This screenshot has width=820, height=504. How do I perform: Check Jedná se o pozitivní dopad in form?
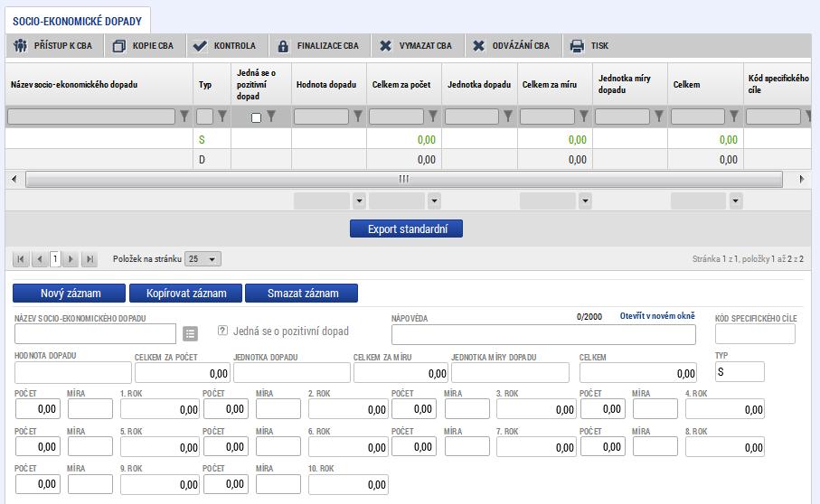click(x=222, y=331)
